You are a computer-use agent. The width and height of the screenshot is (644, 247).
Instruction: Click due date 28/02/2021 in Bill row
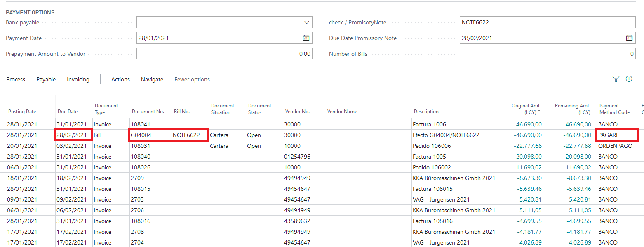[x=71, y=135]
